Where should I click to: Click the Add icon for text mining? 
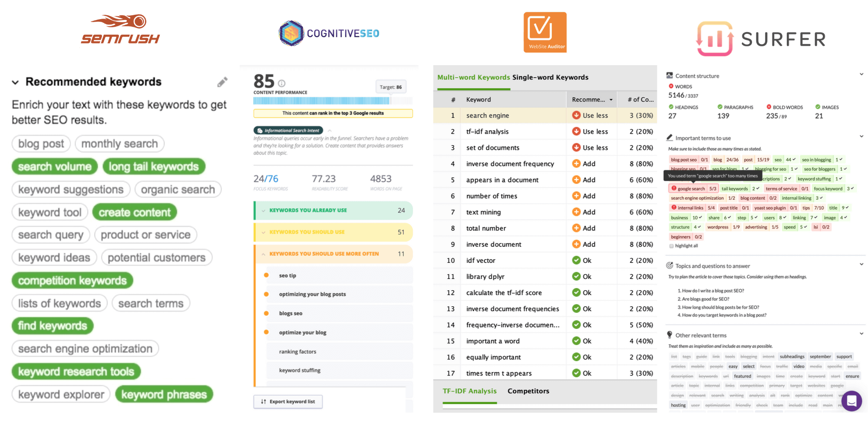point(576,212)
